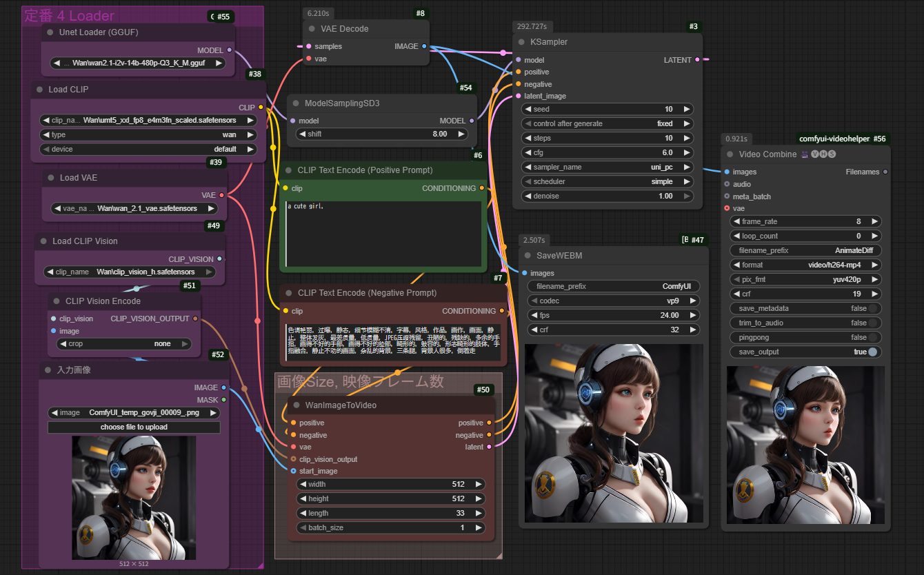Viewport: 924px width, 575px height.
Task: Open the format dropdown showing video/h264-mp4
Action: [x=805, y=265]
